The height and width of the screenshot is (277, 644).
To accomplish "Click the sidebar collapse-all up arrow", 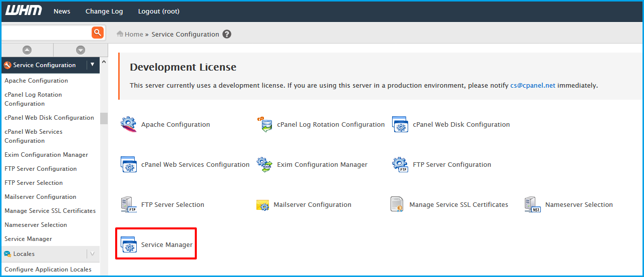I will (27, 50).
